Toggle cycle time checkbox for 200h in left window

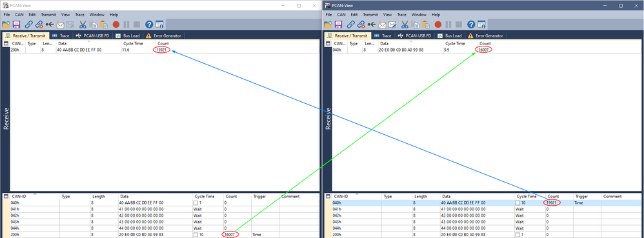[x=196, y=235]
